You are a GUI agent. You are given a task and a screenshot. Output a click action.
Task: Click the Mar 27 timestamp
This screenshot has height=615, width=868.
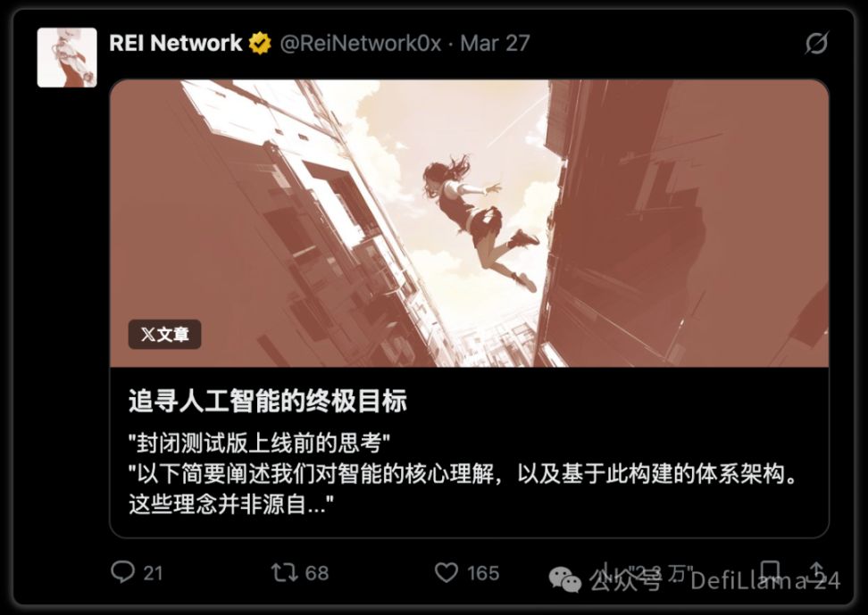click(495, 43)
